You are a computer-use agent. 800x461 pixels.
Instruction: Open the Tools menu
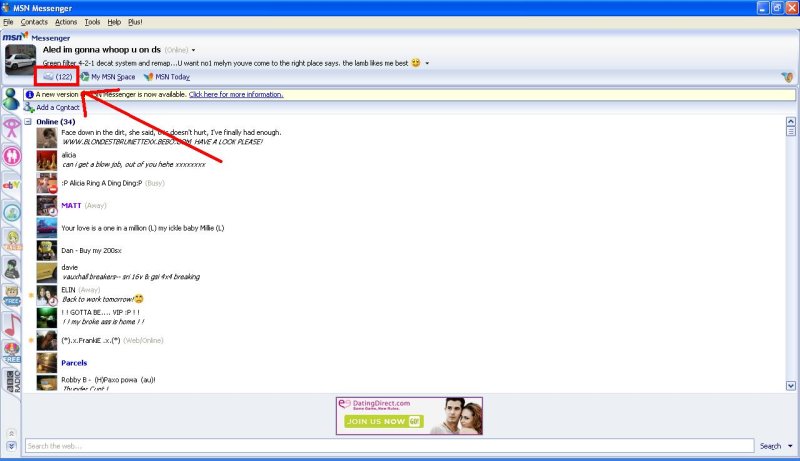pos(92,21)
